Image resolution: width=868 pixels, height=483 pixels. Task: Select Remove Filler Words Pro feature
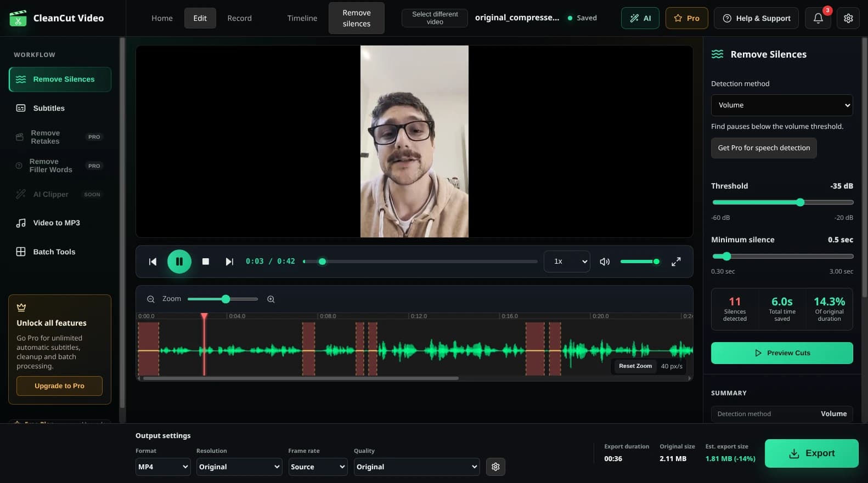click(60, 166)
